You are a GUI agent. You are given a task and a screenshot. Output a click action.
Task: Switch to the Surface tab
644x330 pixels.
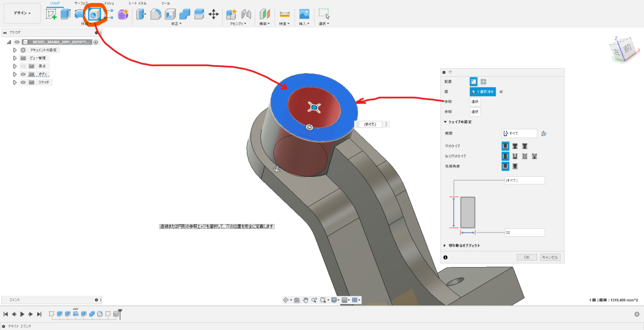click(x=81, y=3)
